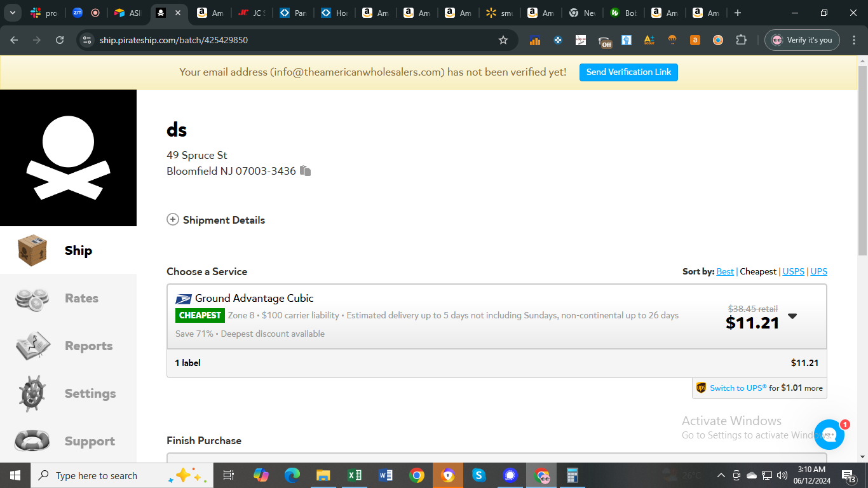The image size is (868, 488).
Task: Open the Ship section in the sidebar
Action: [68, 250]
